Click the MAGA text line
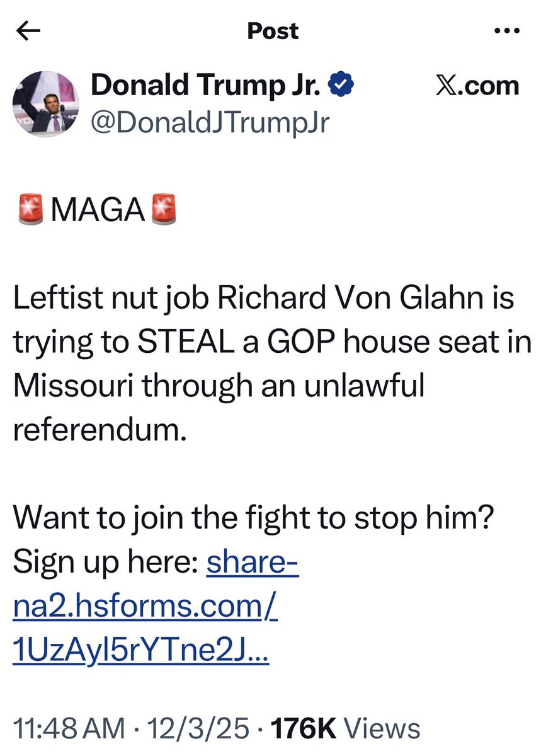Image resolution: width=546 pixels, height=756 pixels. click(x=96, y=211)
